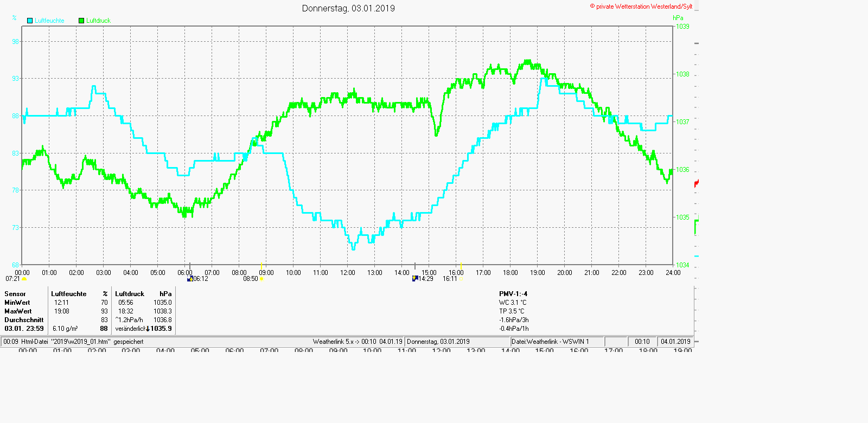Click the Durchschnitt row label

pos(24,320)
